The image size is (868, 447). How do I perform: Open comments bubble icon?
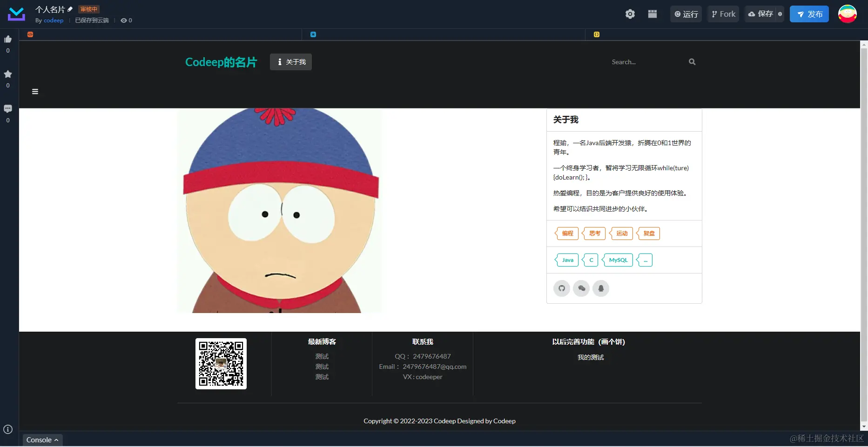pos(8,108)
